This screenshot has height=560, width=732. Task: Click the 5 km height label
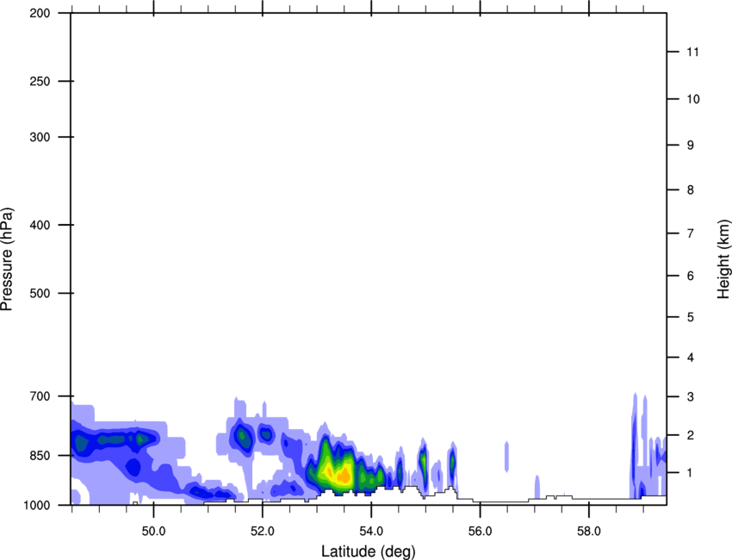(691, 318)
